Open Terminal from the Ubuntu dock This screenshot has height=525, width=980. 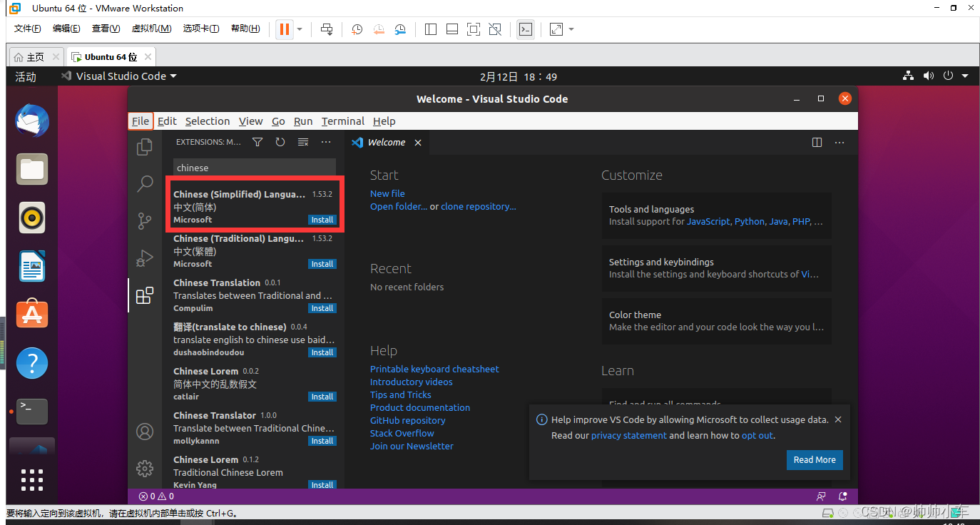tap(32, 412)
